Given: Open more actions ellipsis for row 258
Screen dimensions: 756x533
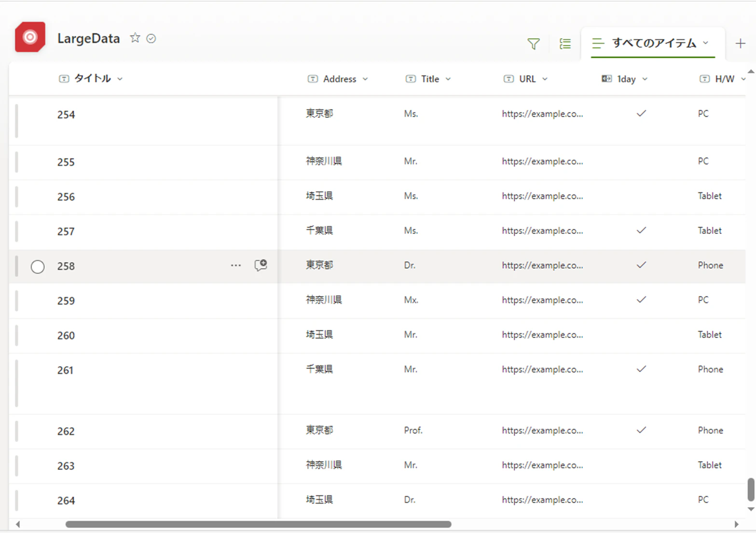Looking at the screenshot, I should point(235,265).
